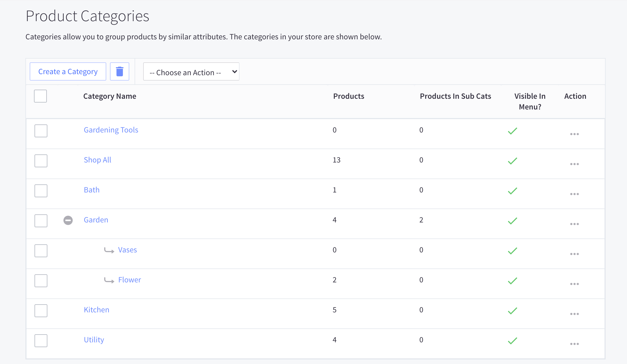
Task: Open the Shop All category link
Action: (97, 160)
